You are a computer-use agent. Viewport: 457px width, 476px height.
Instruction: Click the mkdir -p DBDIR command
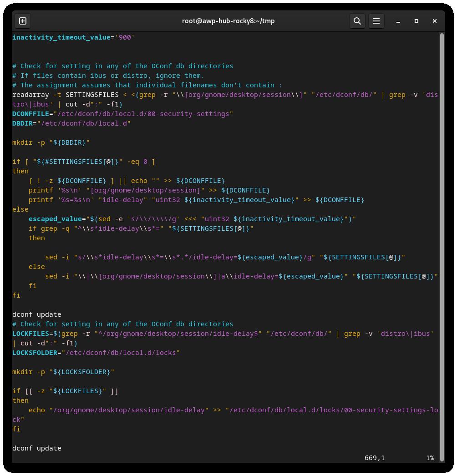coord(50,142)
